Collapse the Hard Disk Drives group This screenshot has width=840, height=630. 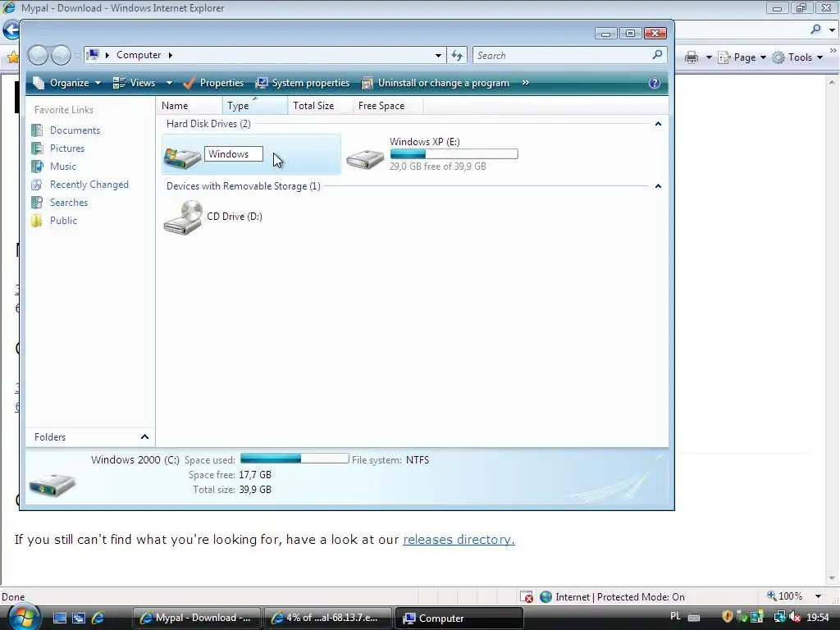[658, 124]
